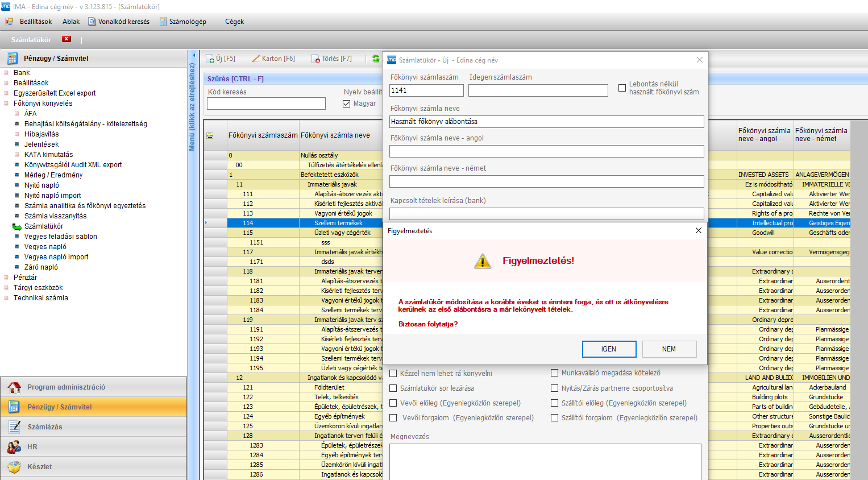The width and height of the screenshot is (868, 480).
Task: Open ÁFA tree item
Action: pyautogui.click(x=30, y=114)
